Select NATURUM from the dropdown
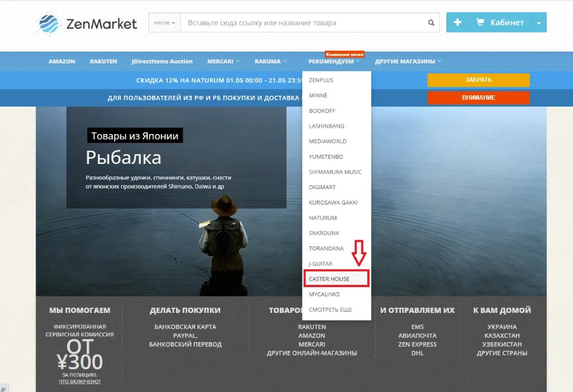The image size is (573, 392). (x=336, y=218)
